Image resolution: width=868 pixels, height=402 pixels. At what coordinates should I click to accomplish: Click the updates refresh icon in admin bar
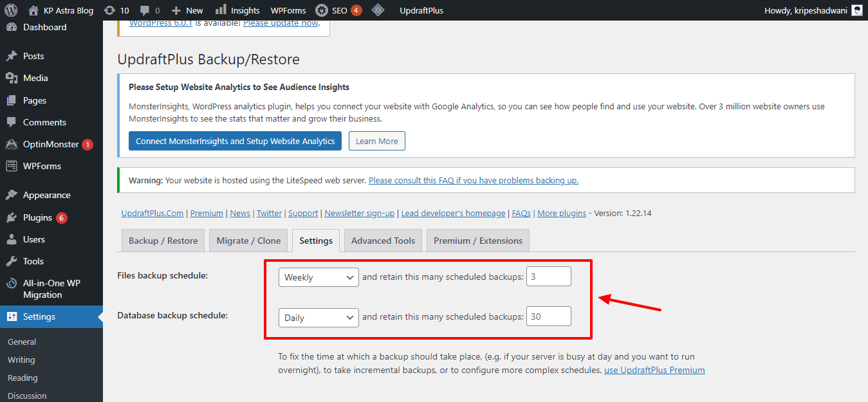pyautogui.click(x=109, y=10)
